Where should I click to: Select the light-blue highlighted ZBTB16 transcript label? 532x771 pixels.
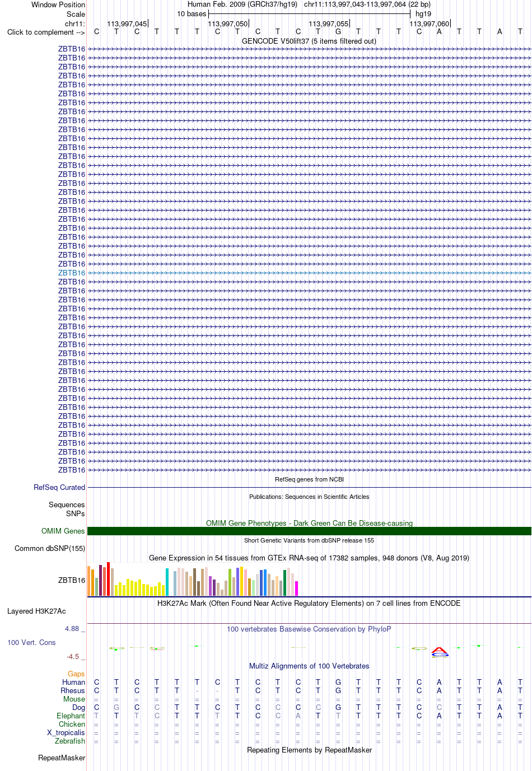[x=72, y=273]
